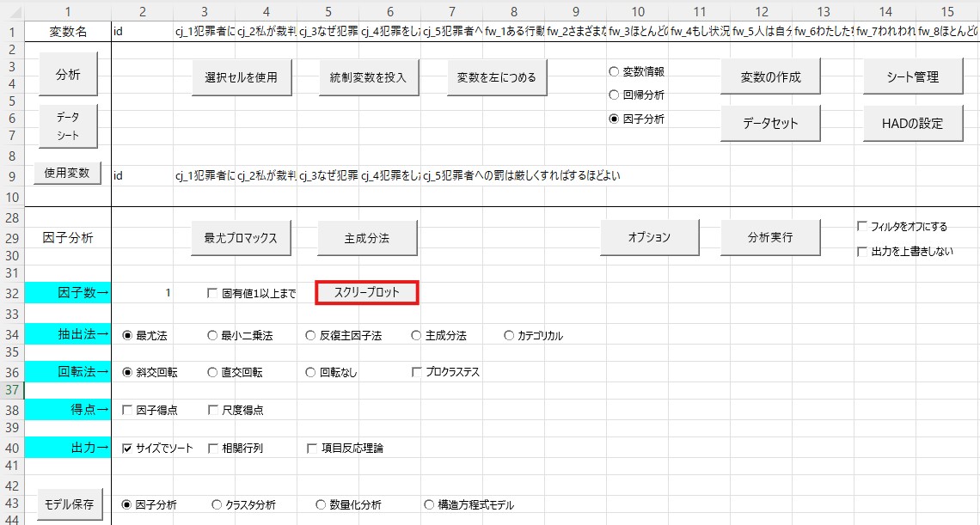The width and height of the screenshot is (980, 525).
Task: Click the 統制変数を投入 button
Action: click(x=368, y=77)
